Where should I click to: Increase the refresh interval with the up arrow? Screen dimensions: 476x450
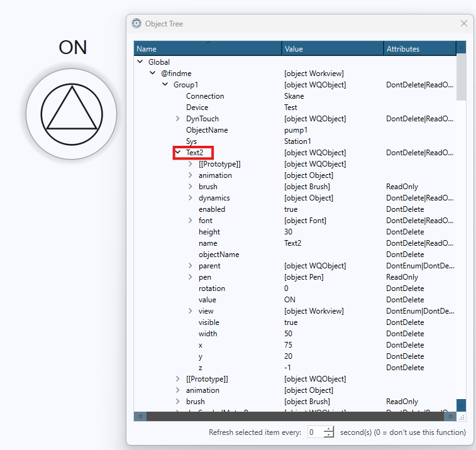329,429
